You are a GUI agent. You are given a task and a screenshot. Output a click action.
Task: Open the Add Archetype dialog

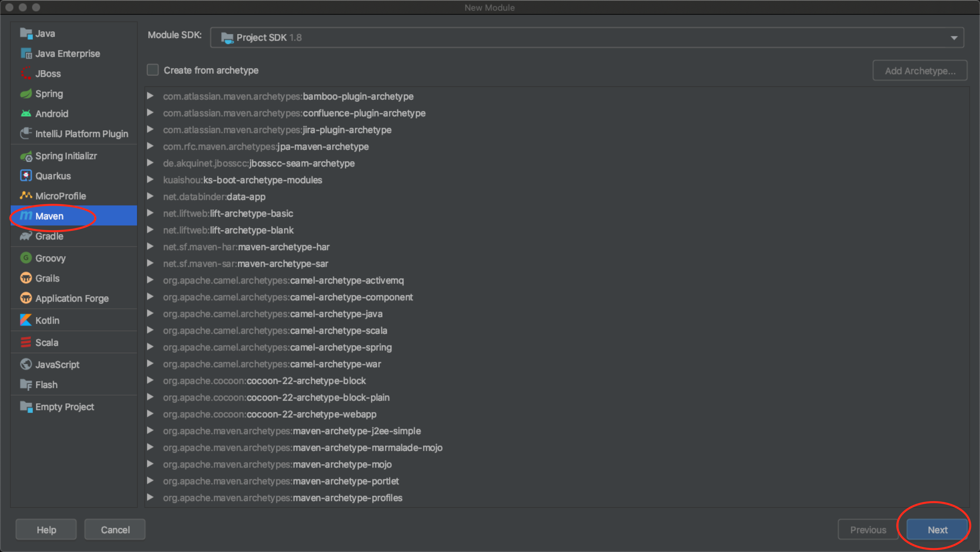920,71
